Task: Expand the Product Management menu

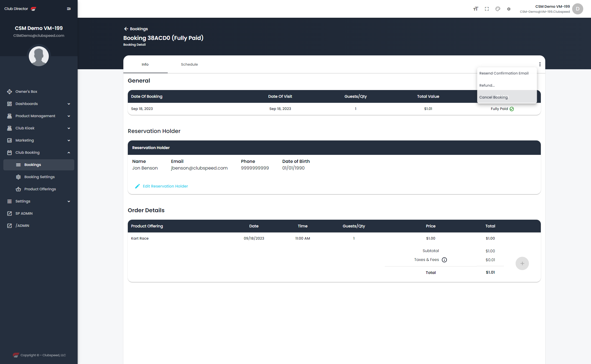Action: [39, 116]
